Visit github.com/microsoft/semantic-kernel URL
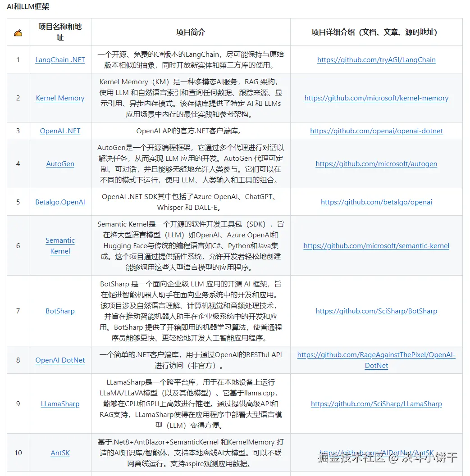470x476 pixels. 376,245
